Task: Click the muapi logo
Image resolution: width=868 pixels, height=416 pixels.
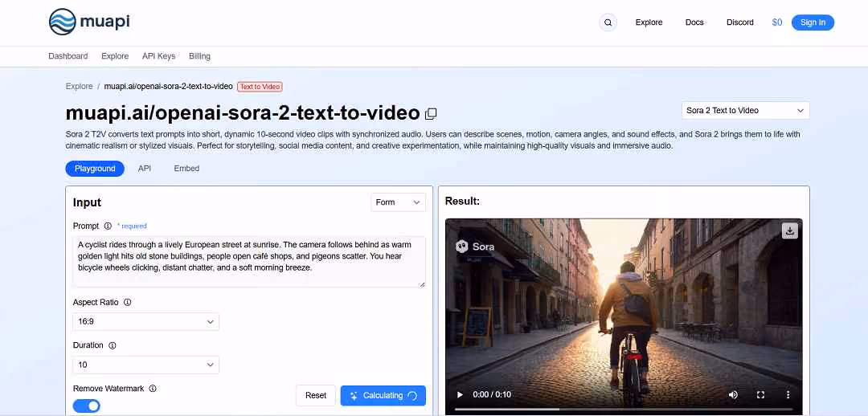Action: (x=89, y=22)
